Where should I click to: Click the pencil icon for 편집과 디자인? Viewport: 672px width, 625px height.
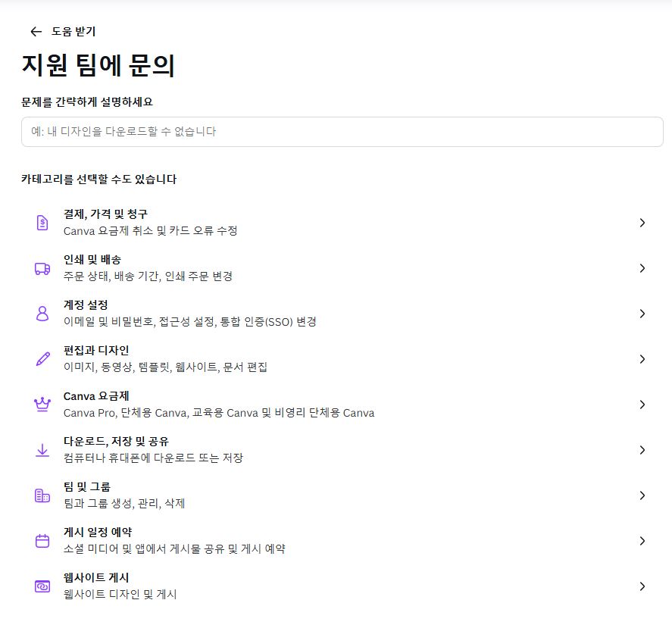[42, 358]
